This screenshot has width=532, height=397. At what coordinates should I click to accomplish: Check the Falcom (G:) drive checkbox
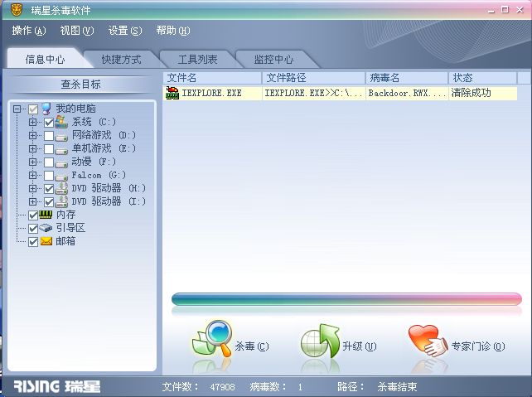click(x=49, y=176)
